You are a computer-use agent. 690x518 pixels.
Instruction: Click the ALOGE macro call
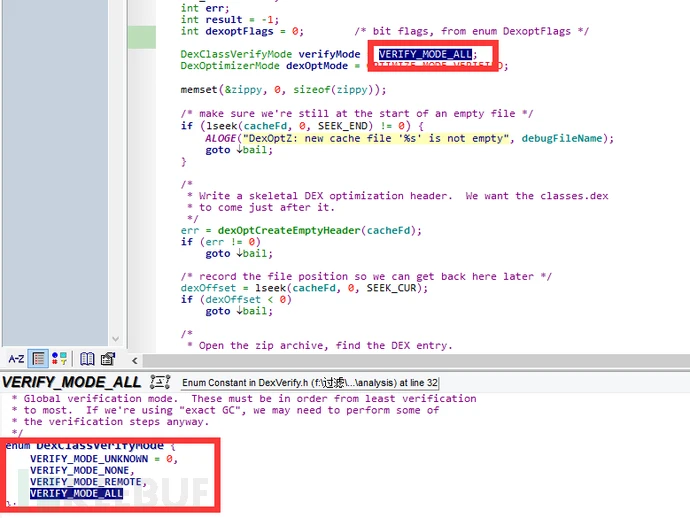point(221,138)
